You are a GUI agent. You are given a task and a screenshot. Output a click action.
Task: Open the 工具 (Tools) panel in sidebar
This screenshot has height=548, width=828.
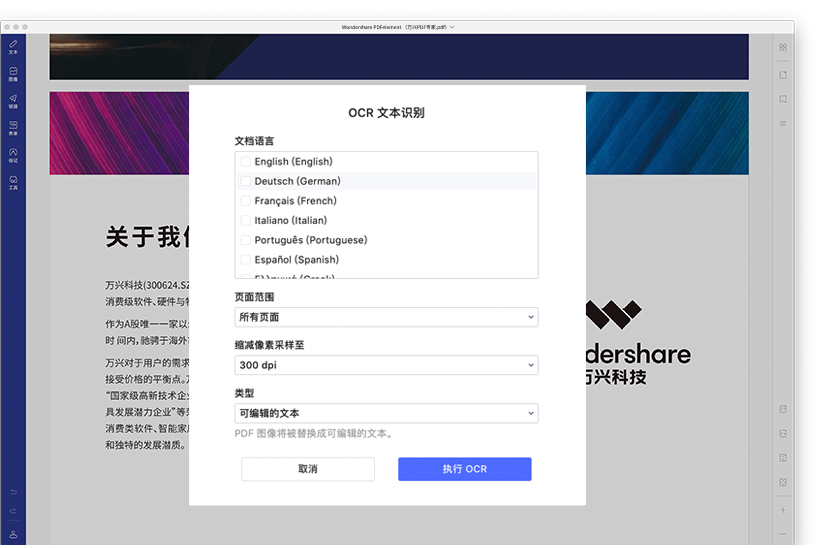pyautogui.click(x=13, y=183)
